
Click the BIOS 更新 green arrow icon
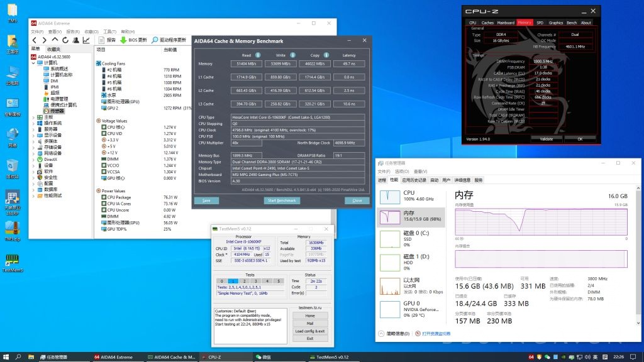(123, 40)
